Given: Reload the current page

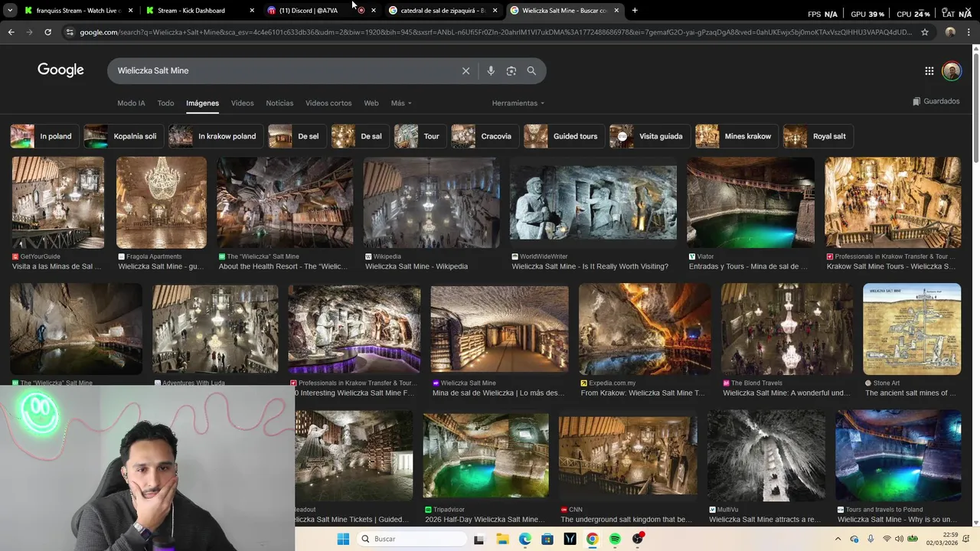Looking at the screenshot, I should pos(47,32).
